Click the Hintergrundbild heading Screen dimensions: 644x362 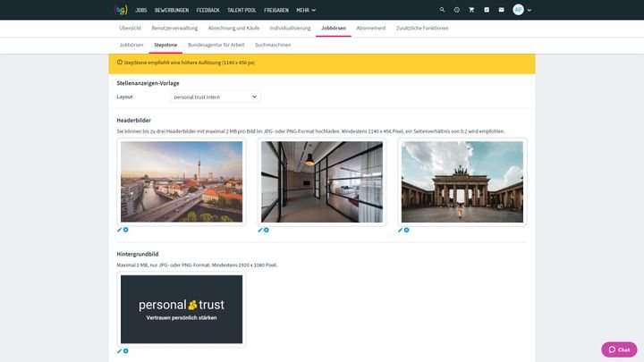137,254
